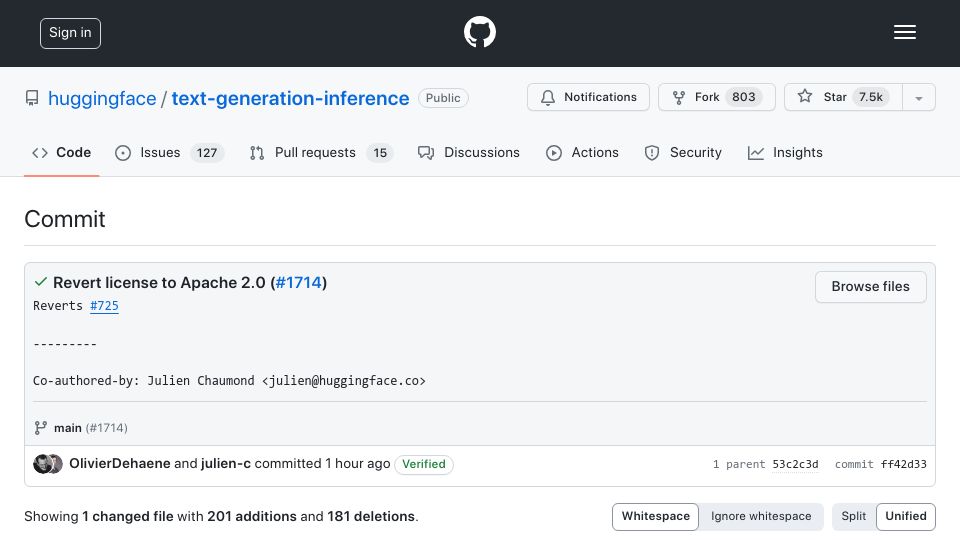Go to the Discussions tab
Image resolution: width=960 pixels, height=540 pixels.
point(469,152)
